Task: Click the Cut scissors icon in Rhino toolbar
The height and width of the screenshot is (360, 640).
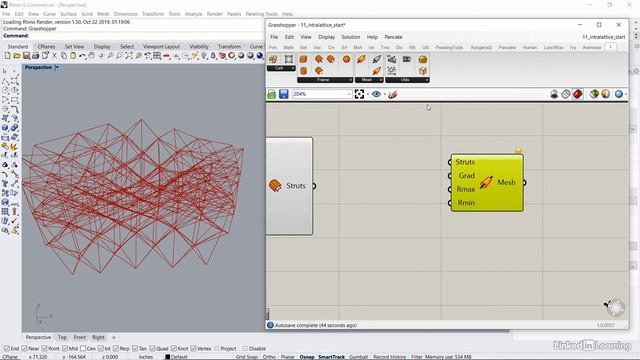Action: [x=54, y=56]
